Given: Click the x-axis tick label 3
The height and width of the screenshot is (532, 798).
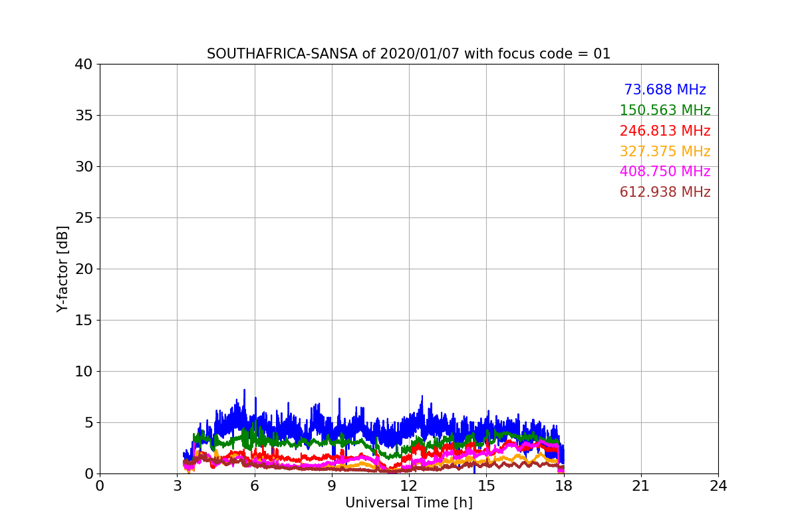Looking at the screenshot, I should coord(177,486).
